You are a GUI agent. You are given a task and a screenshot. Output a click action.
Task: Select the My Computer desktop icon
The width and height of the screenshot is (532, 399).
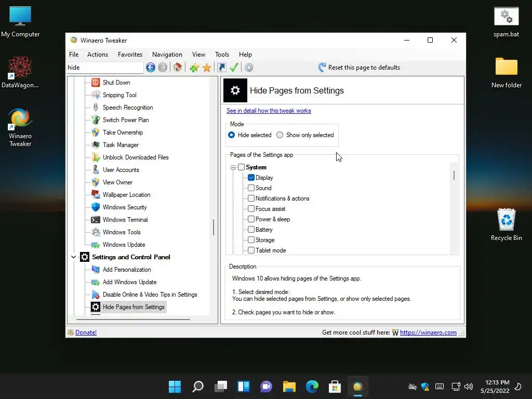[20, 22]
